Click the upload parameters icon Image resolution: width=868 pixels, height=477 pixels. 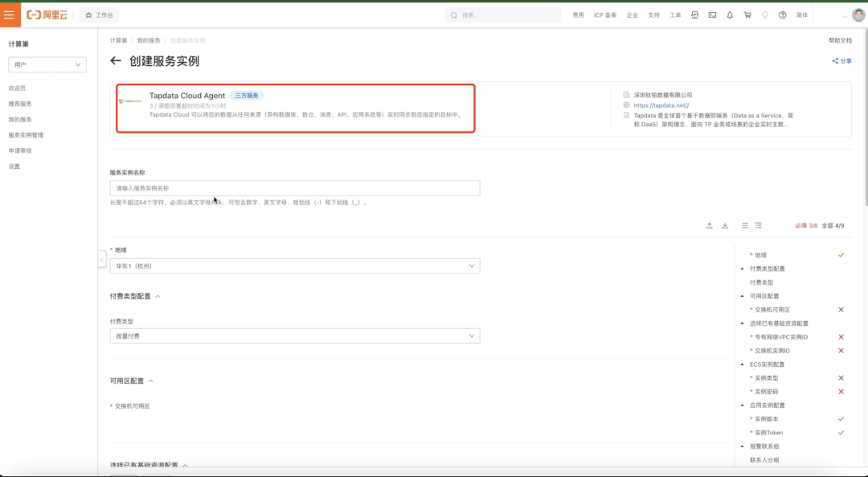[x=709, y=225]
